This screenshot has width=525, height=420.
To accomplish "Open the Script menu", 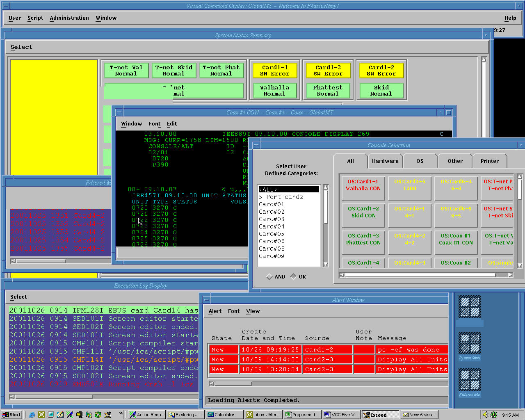I will pos(35,18).
